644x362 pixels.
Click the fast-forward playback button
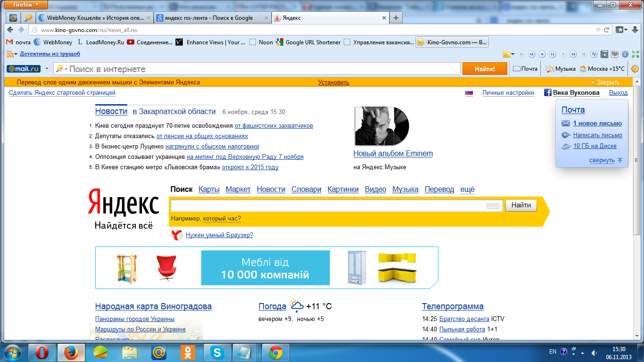point(573,54)
